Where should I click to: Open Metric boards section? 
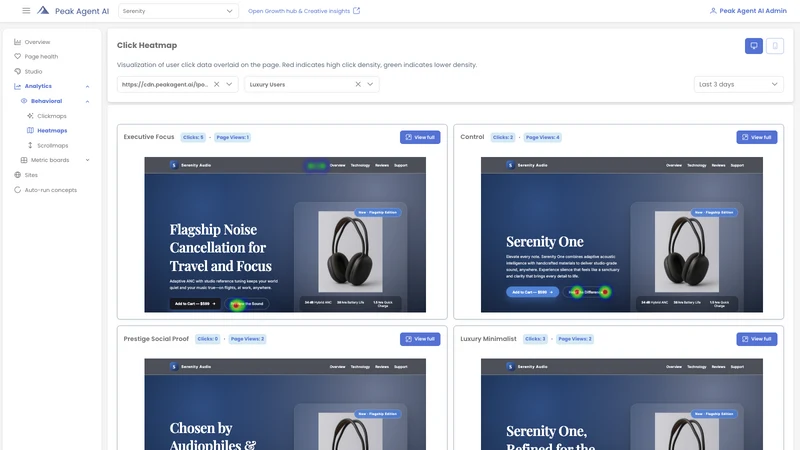pos(50,160)
